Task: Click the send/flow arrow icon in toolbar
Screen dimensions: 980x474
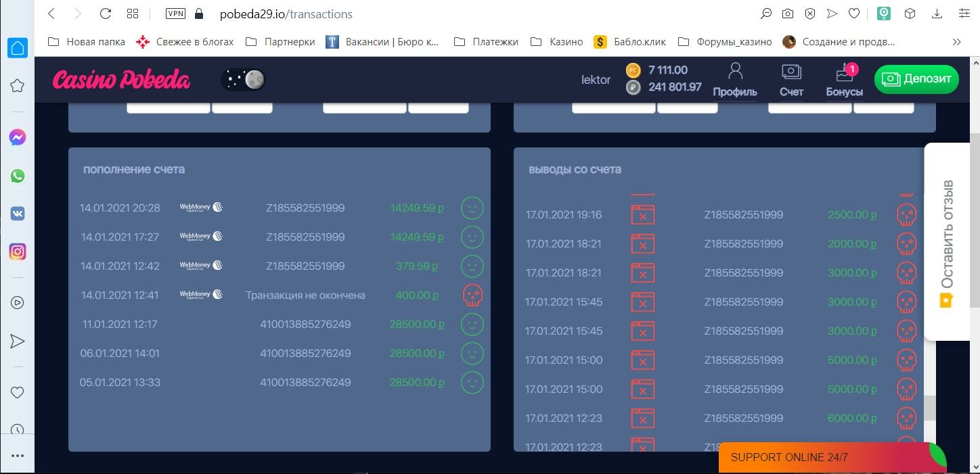Action: point(832,14)
